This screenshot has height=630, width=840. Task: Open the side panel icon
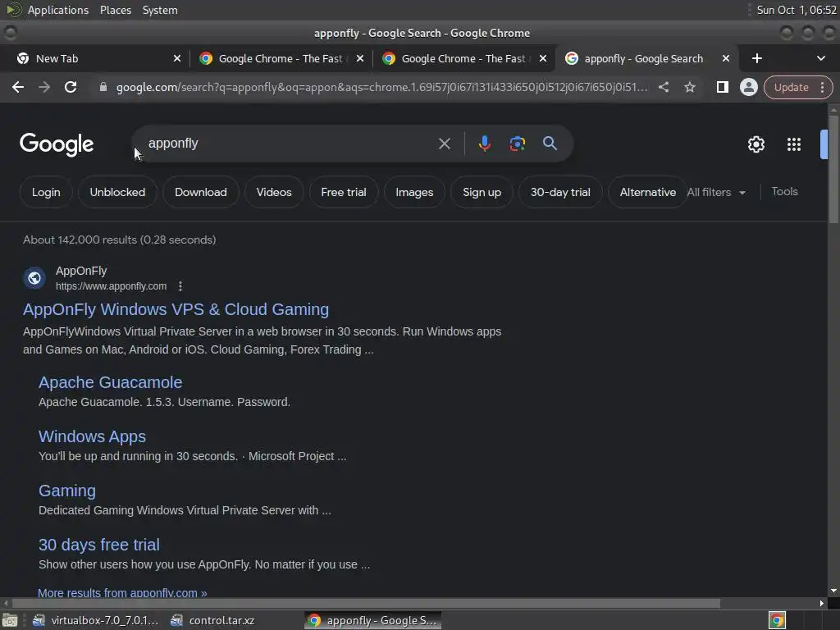(722, 87)
